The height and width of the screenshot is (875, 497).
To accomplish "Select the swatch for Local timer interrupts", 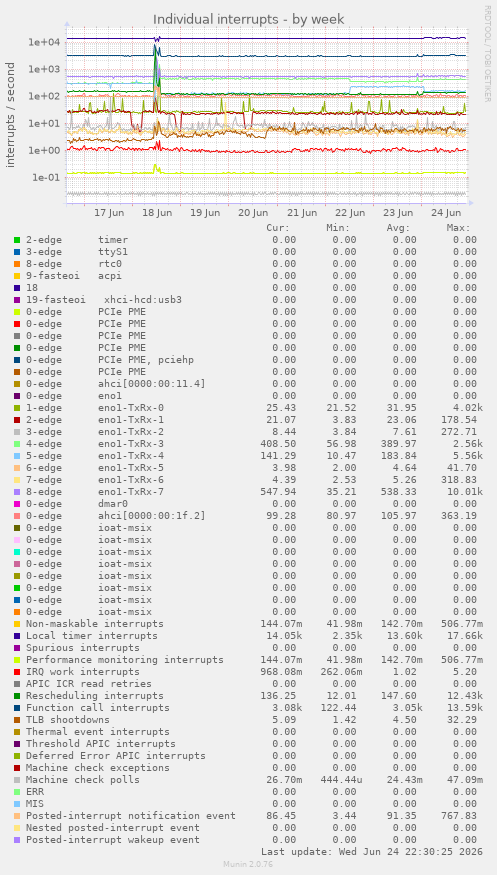I will click(x=17, y=636).
